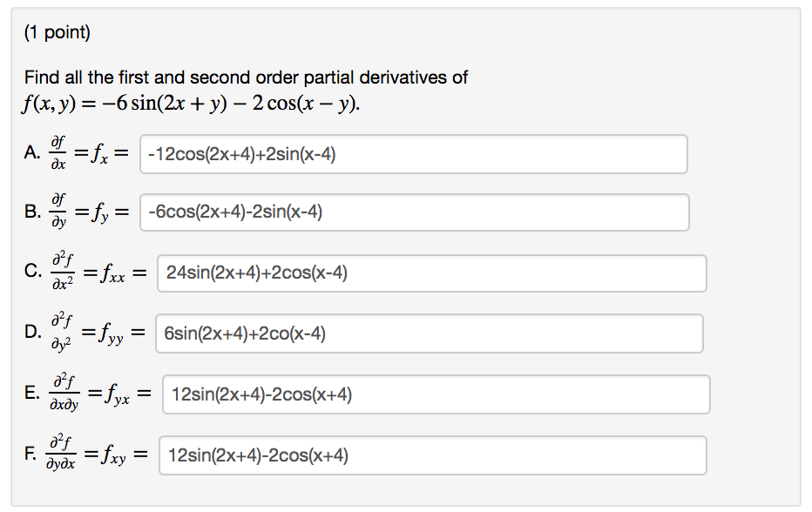Click the label A with ∂f/∂x
Image resolution: width=812 pixels, height=512 pixels.
coord(75,154)
